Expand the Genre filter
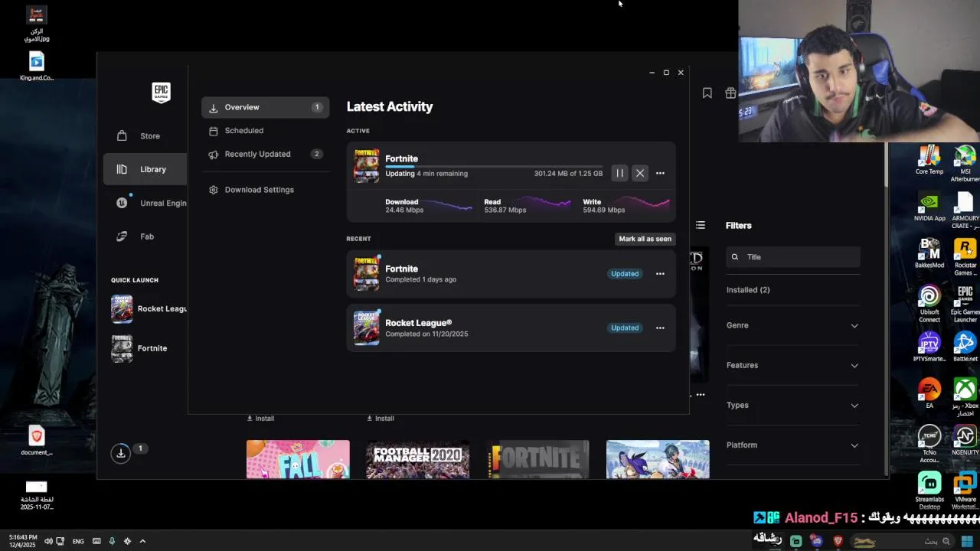980x551 pixels. click(x=792, y=325)
